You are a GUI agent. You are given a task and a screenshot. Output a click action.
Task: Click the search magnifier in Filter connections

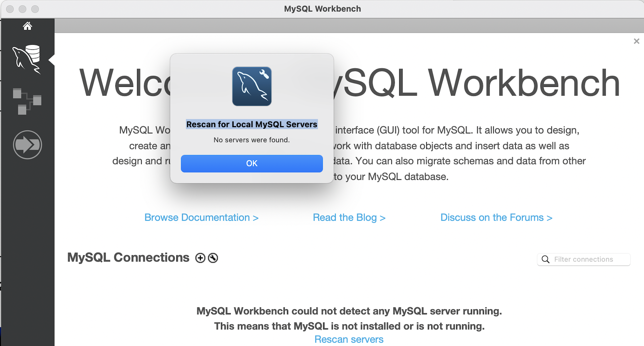(546, 259)
